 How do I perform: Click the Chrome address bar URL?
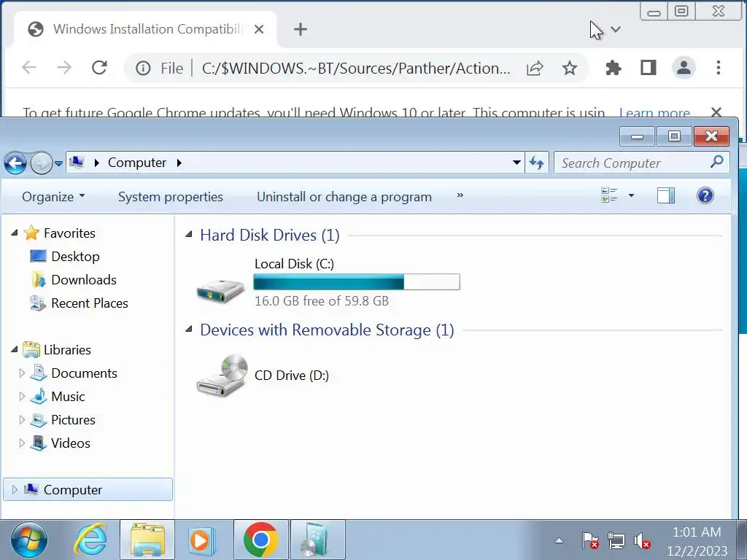(356, 68)
